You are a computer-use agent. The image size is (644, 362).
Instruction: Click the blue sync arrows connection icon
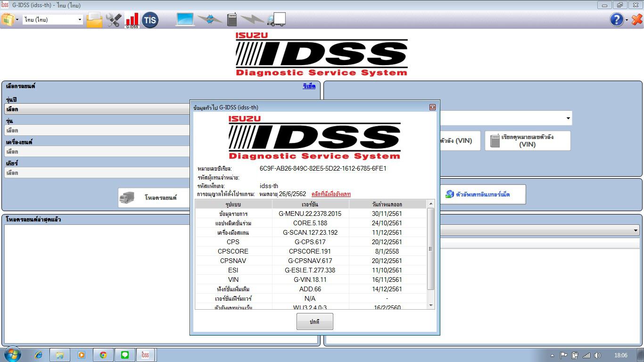(210, 19)
